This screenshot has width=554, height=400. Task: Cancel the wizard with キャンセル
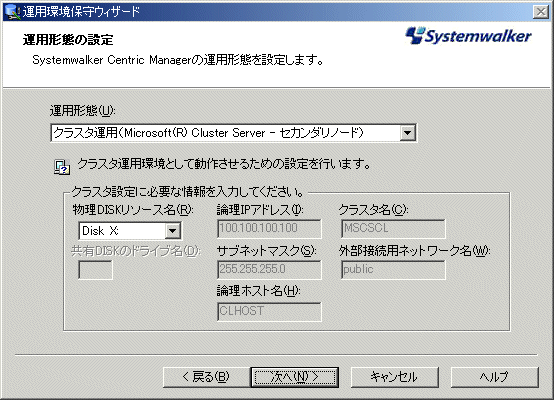pos(394,377)
